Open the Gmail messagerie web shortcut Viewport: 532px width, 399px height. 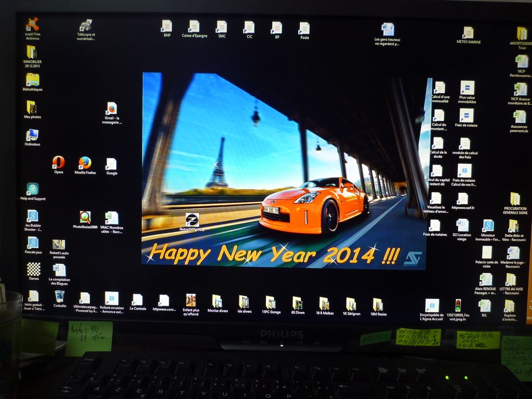pyautogui.click(x=111, y=108)
